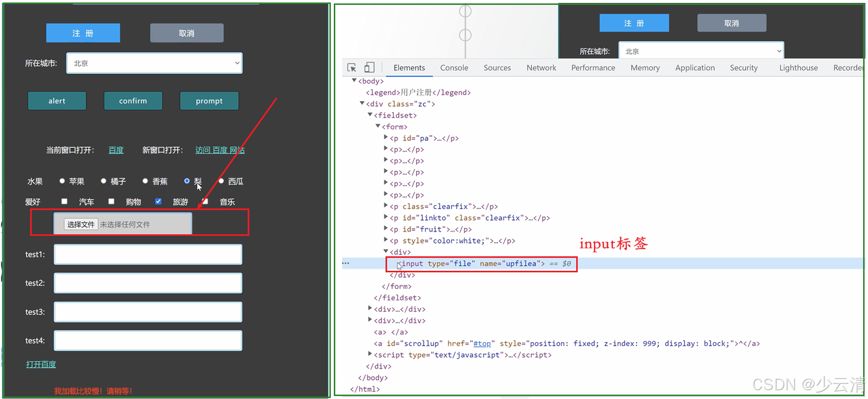This screenshot has width=868, height=399.
Task: Expand the p class="clearfix" node
Action: pyautogui.click(x=386, y=206)
